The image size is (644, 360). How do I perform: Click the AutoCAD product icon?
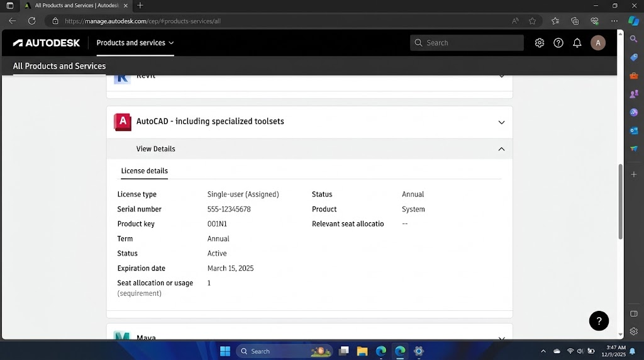click(123, 121)
